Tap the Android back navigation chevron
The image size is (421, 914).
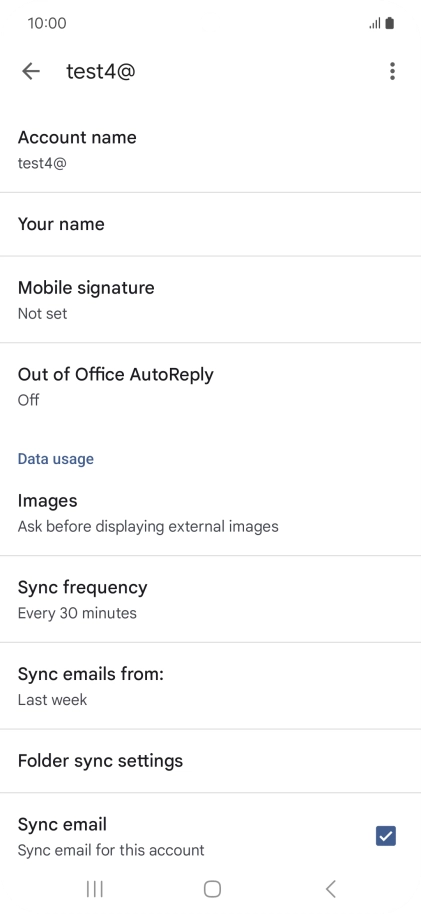click(x=331, y=889)
